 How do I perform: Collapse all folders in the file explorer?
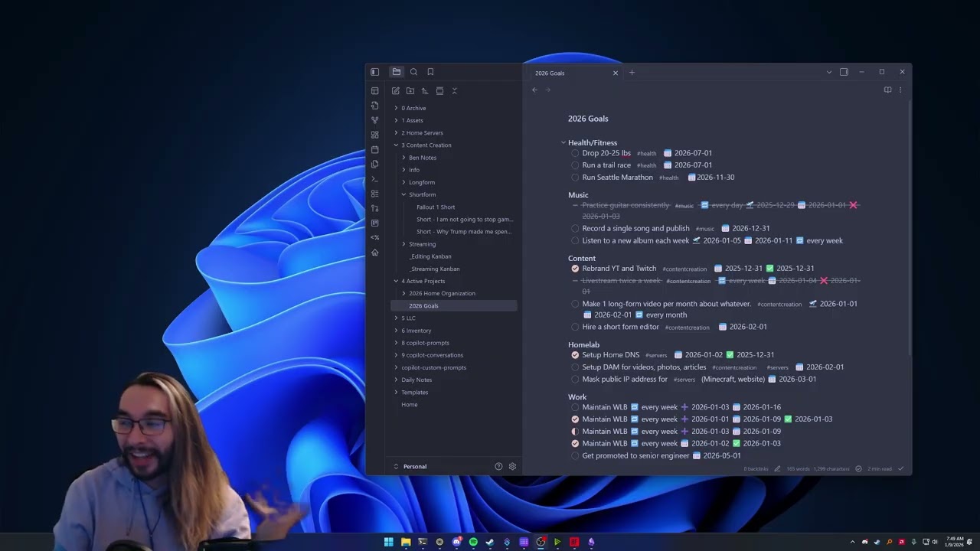(x=454, y=91)
